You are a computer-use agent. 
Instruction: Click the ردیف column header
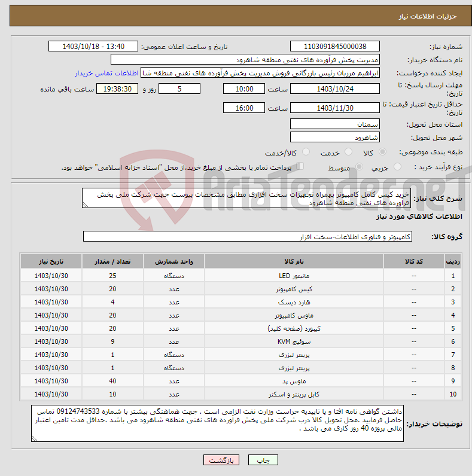point(453,261)
